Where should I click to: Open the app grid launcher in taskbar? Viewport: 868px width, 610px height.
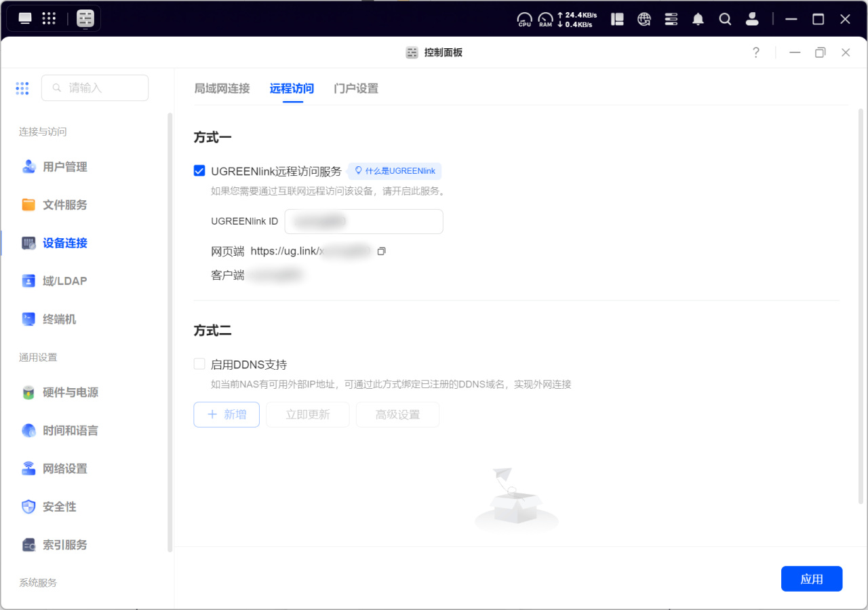coord(49,18)
